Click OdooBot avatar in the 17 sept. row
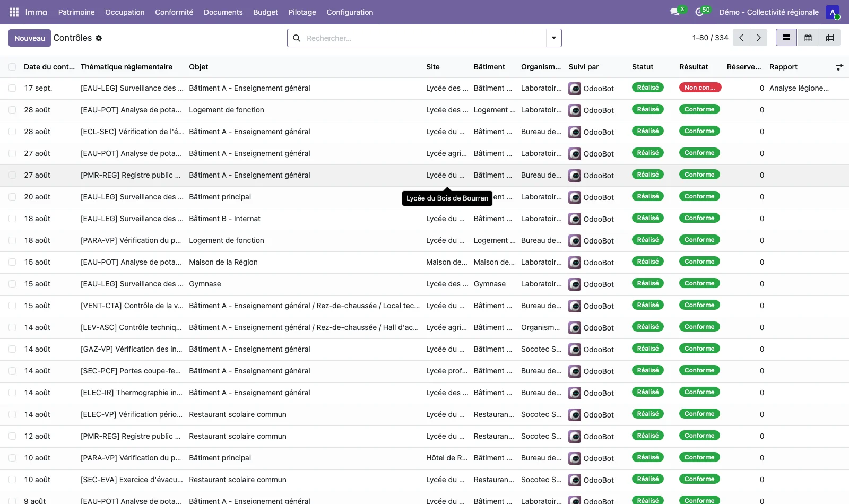 (x=575, y=89)
